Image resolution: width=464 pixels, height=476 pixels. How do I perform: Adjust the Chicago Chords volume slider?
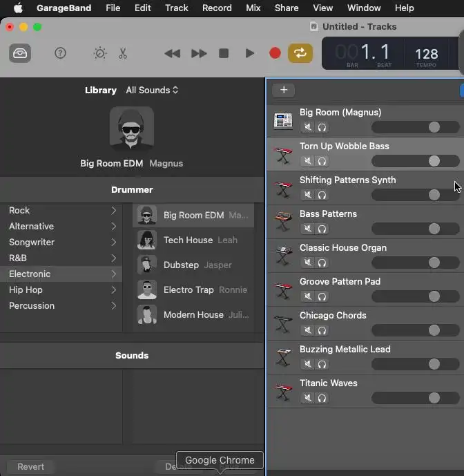pyautogui.click(x=415, y=330)
